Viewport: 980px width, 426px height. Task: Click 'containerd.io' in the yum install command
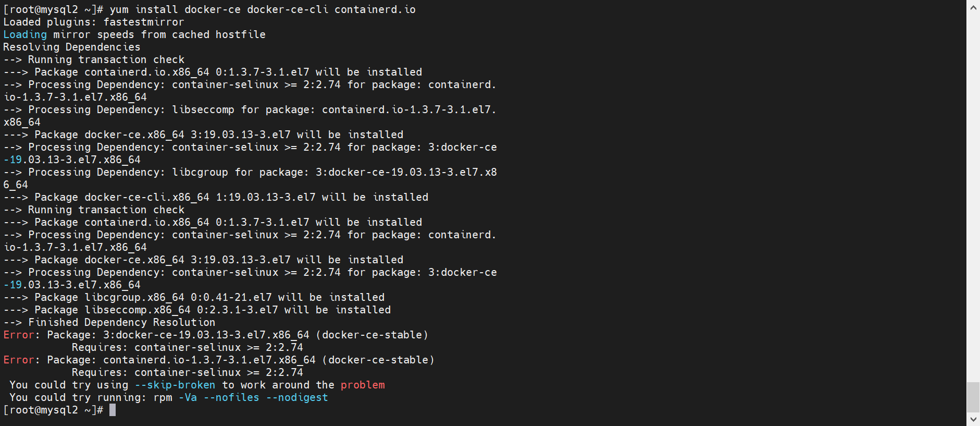pos(375,9)
